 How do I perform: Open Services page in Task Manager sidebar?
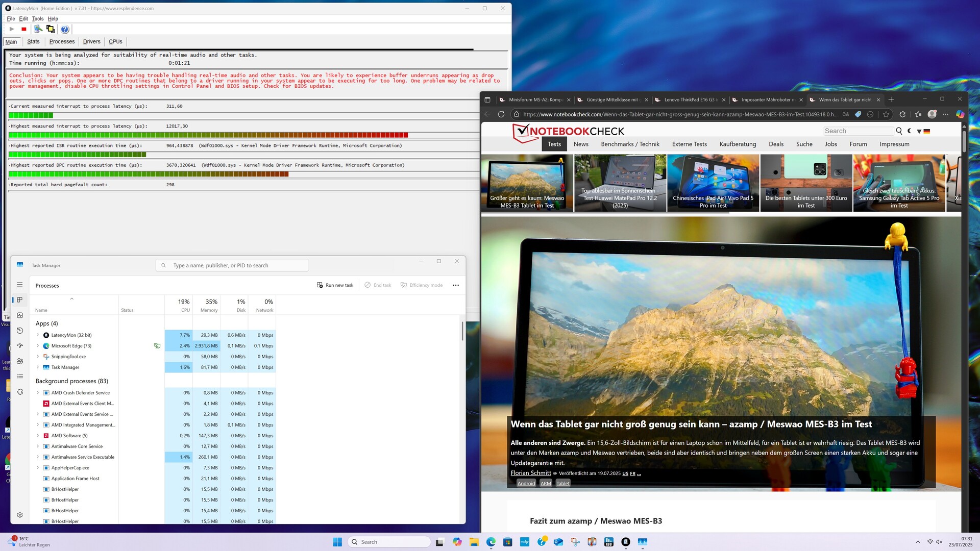coord(20,392)
